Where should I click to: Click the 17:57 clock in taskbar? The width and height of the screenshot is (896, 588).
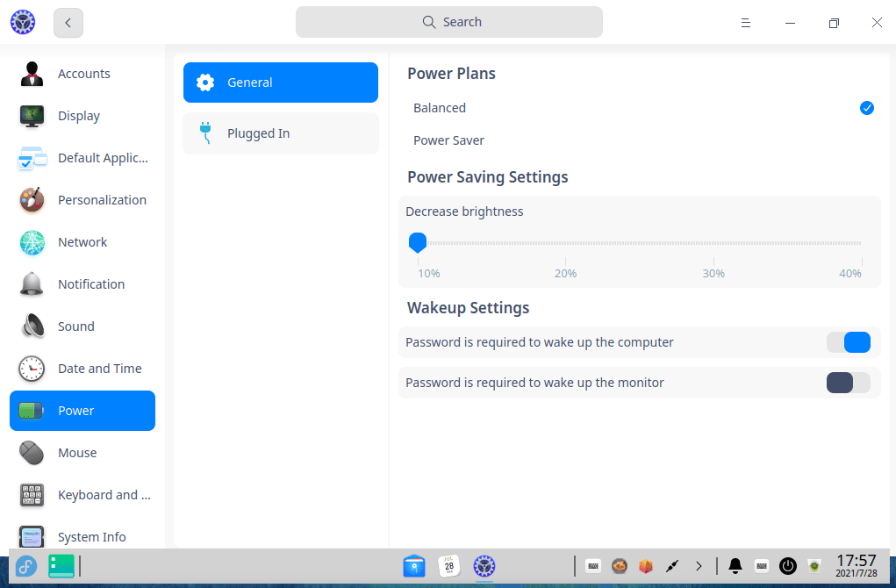tap(857, 566)
